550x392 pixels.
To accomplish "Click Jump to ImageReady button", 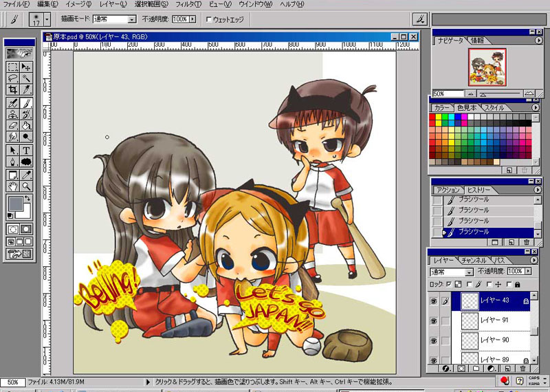I will (x=20, y=254).
